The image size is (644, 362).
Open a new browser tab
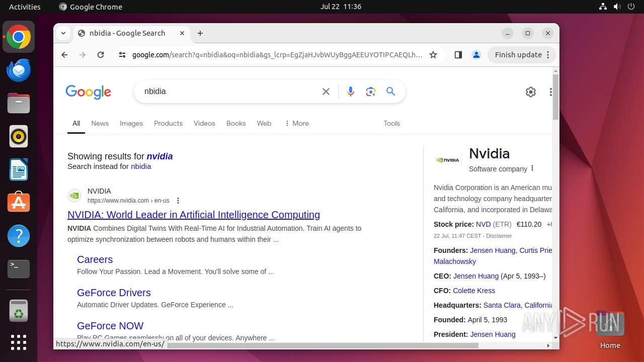click(200, 33)
